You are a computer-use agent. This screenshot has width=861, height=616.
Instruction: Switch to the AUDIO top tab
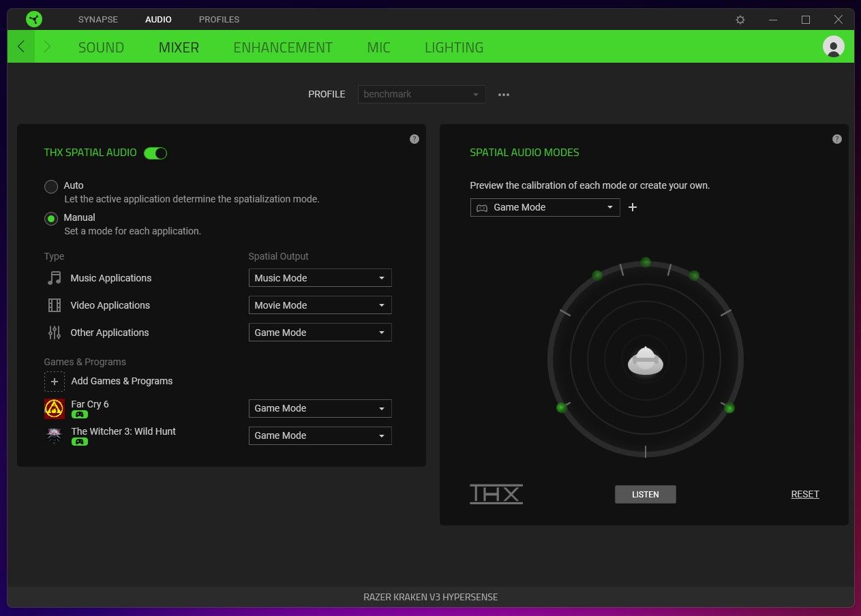coord(158,20)
